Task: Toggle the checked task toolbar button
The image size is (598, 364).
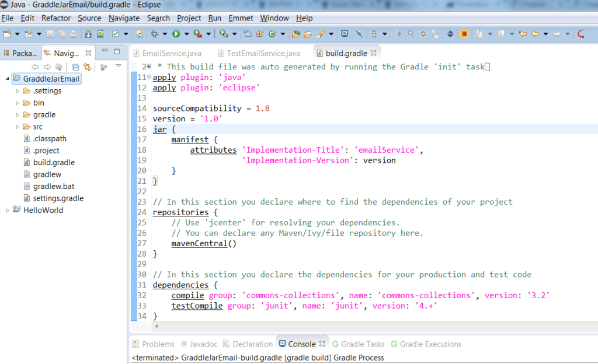Action: pyautogui.click(x=115, y=34)
